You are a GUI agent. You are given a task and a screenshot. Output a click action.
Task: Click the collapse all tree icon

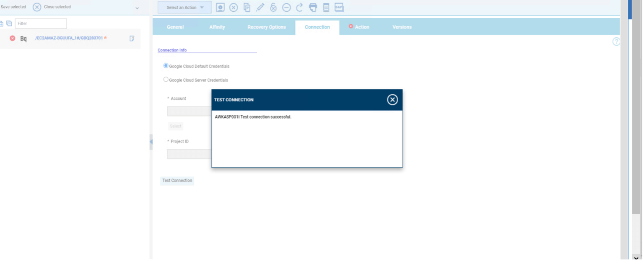click(x=9, y=23)
